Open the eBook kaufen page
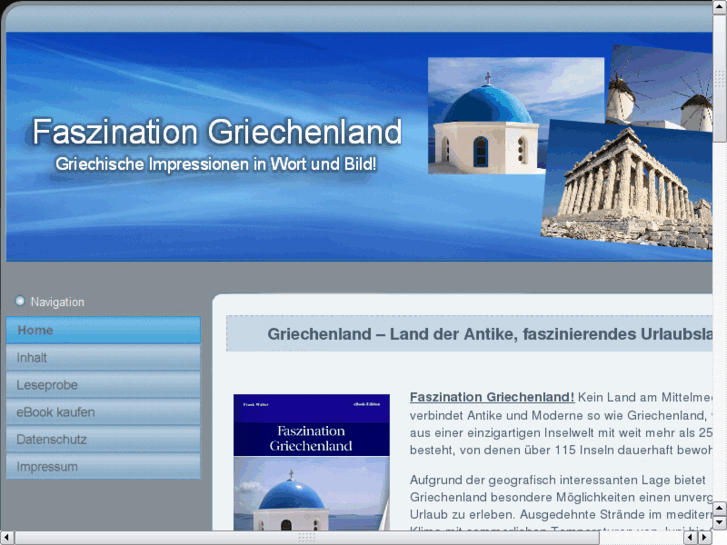 (103, 412)
